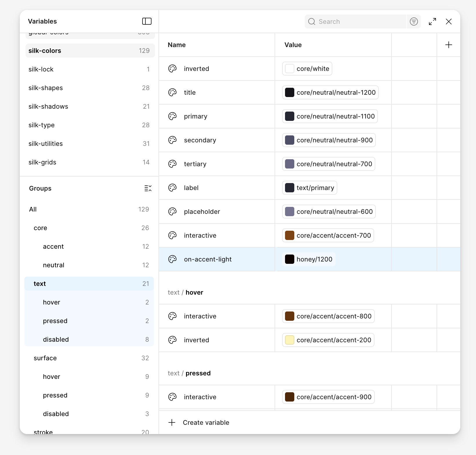Screen dimensions: 476x455
Task: Click the palette icon beside 'tertiary' variable
Action: [x=172, y=164]
